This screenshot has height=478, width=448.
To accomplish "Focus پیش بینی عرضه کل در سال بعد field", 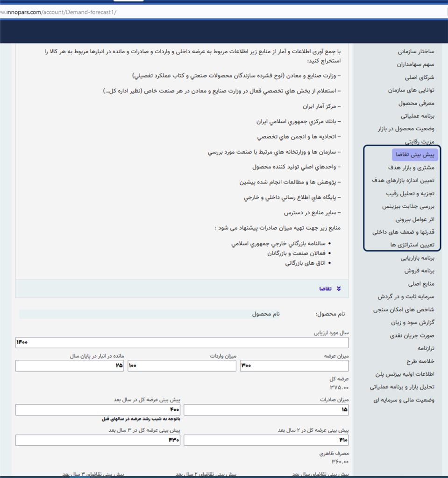I will (98, 410).
